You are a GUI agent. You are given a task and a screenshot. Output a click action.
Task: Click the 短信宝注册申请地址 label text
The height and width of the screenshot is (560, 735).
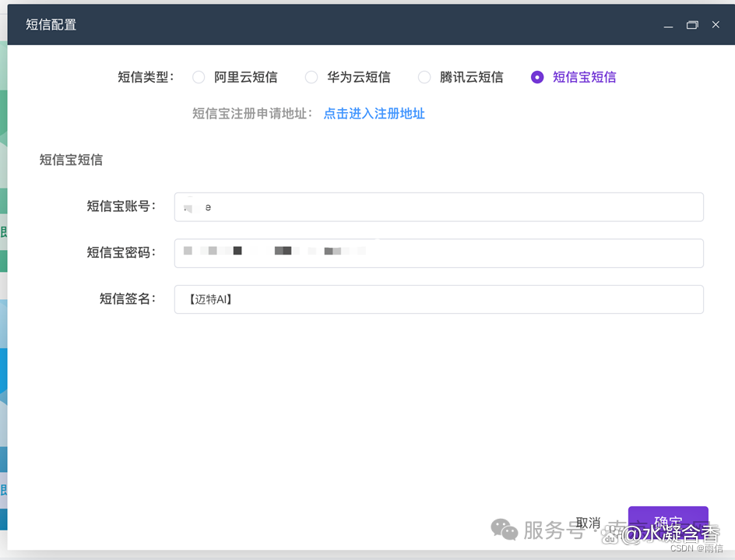click(252, 114)
